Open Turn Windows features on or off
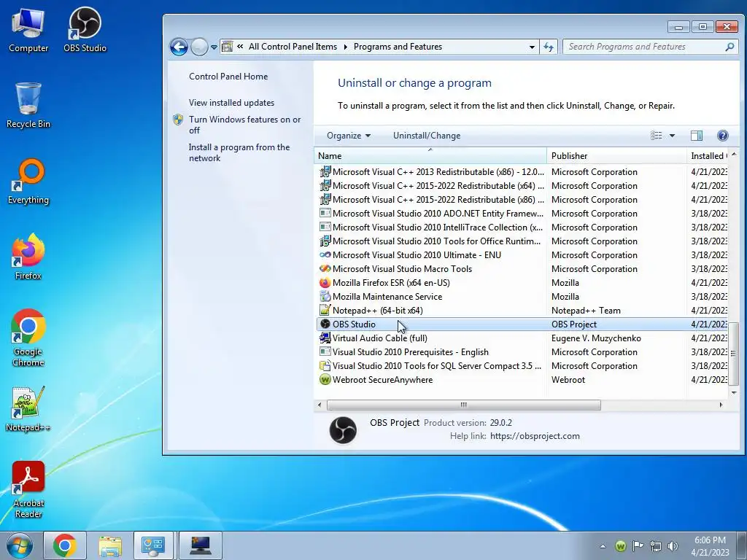 pos(245,125)
